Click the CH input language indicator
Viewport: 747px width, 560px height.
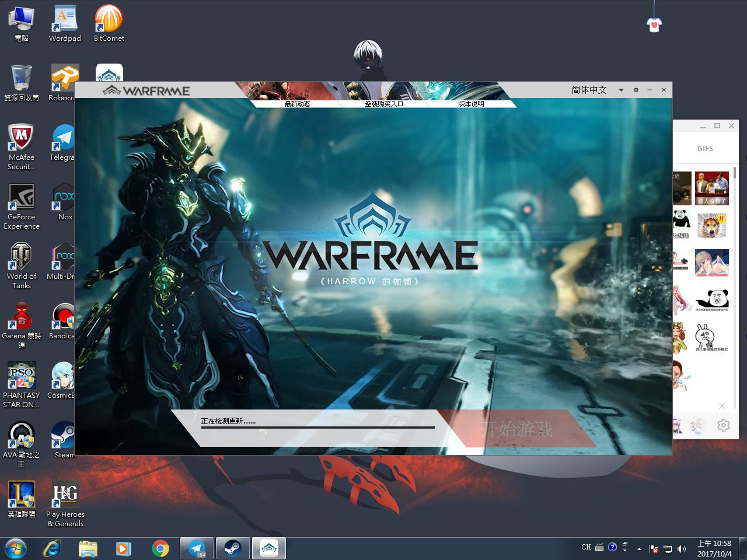click(x=586, y=547)
